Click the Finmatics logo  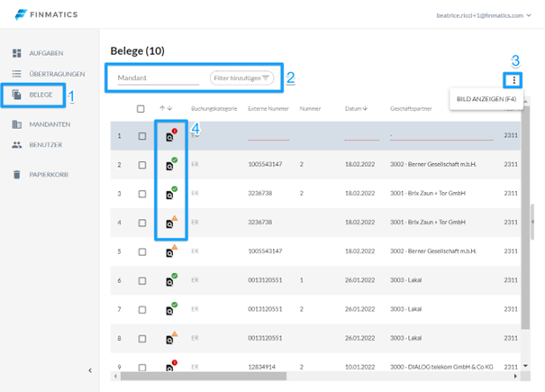tap(46, 14)
